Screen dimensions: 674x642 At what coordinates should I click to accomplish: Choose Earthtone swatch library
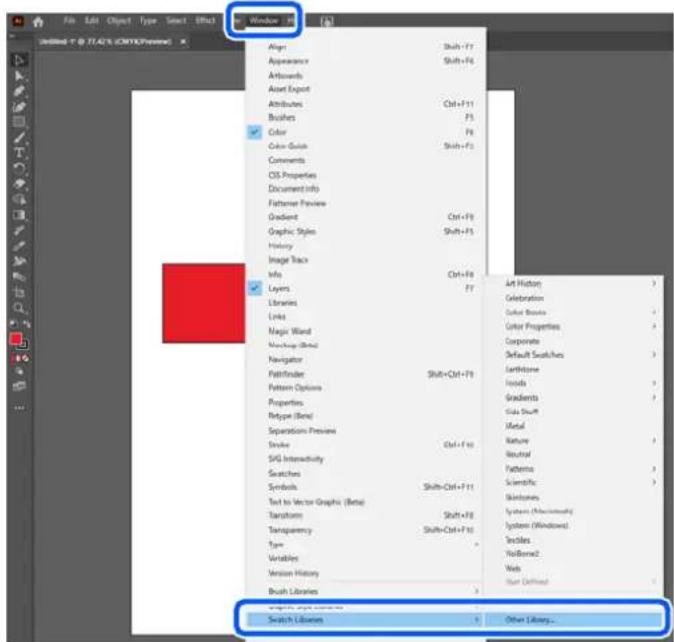575,369
